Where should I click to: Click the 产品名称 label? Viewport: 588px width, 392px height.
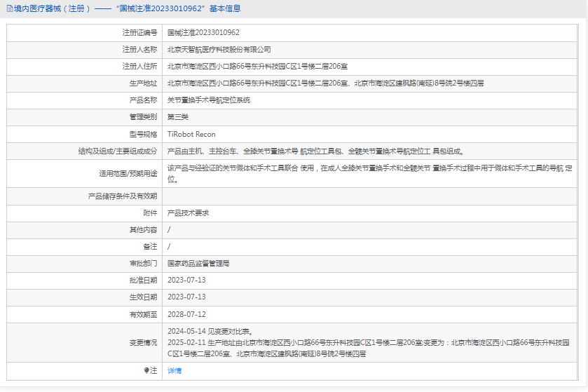point(143,100)
